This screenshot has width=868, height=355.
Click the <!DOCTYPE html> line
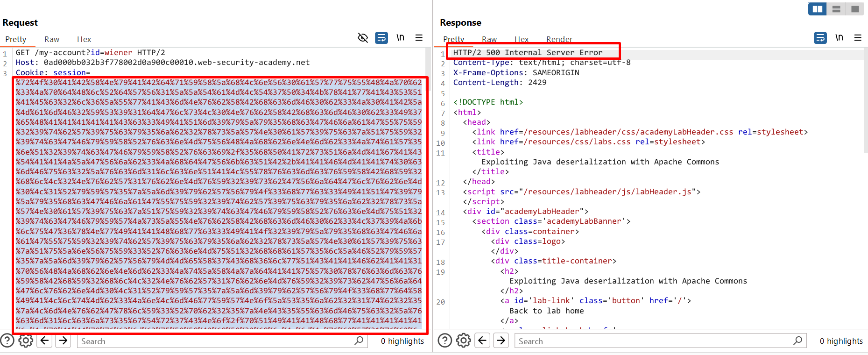pyautogui.click(x=488, y=102)
